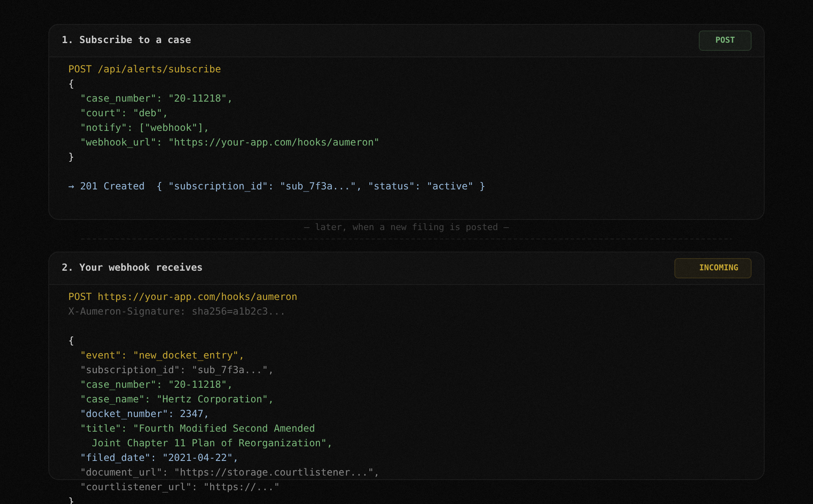Click the green POST badge

pyautogui.click(x=725, y=40)
